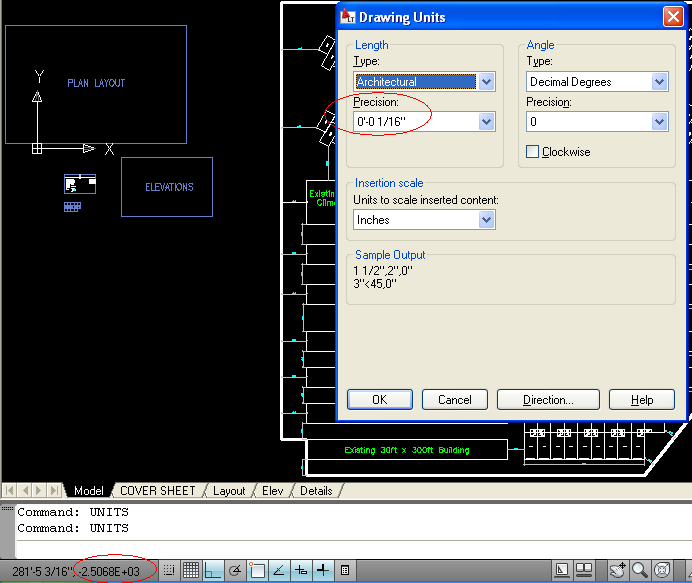Click the command line input area
This screenshot has height=583, width=692.
(x=353, y=549)
